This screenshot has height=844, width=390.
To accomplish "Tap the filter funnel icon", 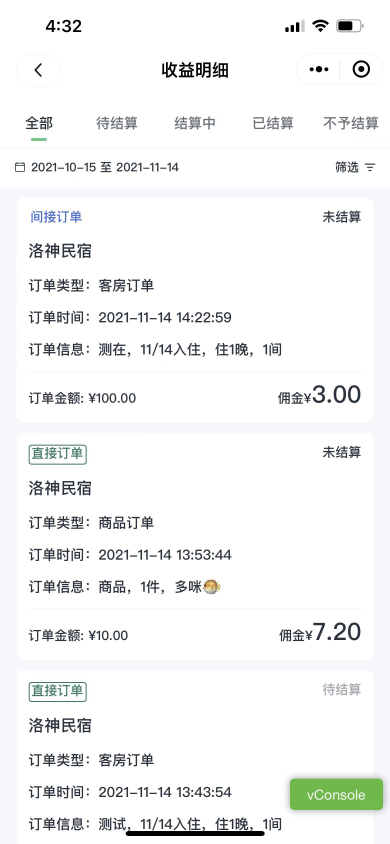I will tap(370, 167).
